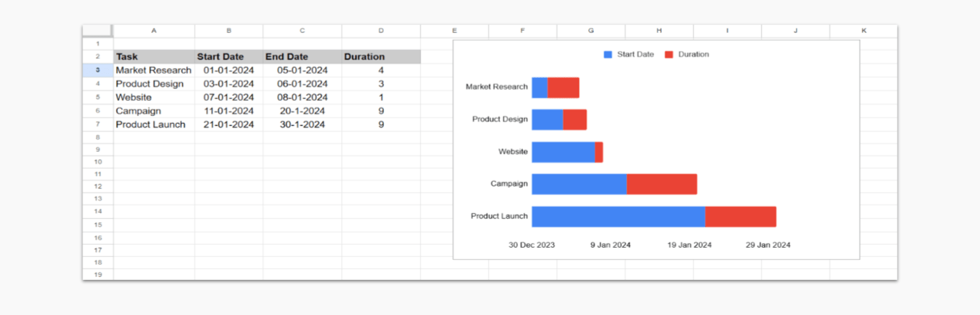Select column D header
This screenshot has width=980, height=315.
pos(380,31)
